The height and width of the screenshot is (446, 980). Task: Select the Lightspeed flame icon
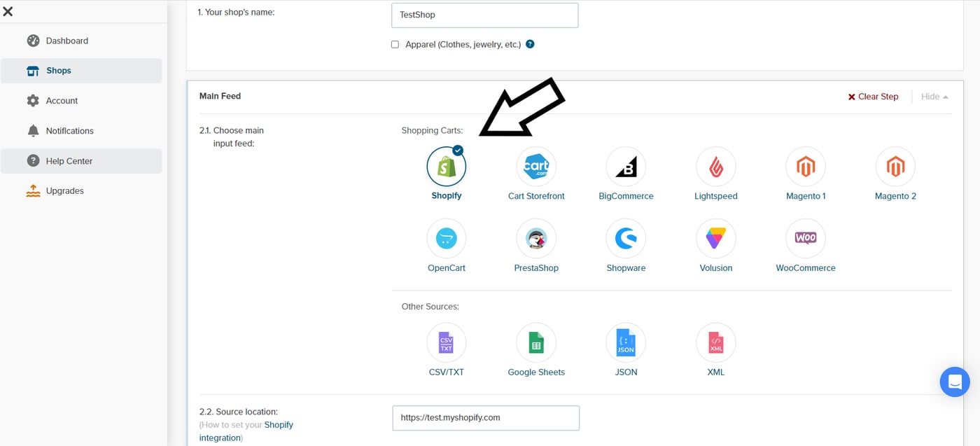pos(715,167)
